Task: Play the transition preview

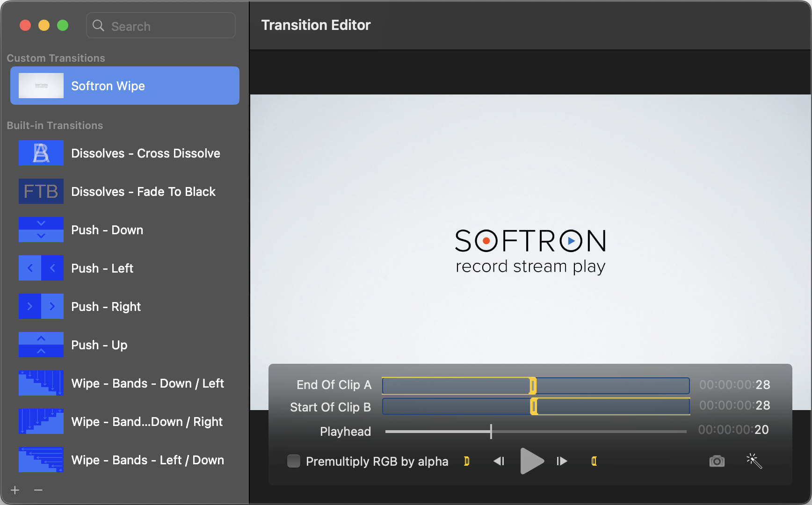Action: (x=532, y=461)
